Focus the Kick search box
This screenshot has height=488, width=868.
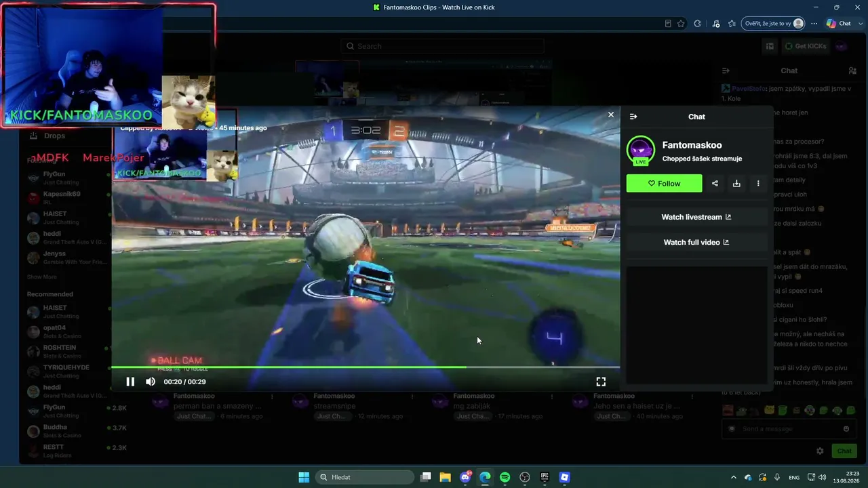(443, 46)
